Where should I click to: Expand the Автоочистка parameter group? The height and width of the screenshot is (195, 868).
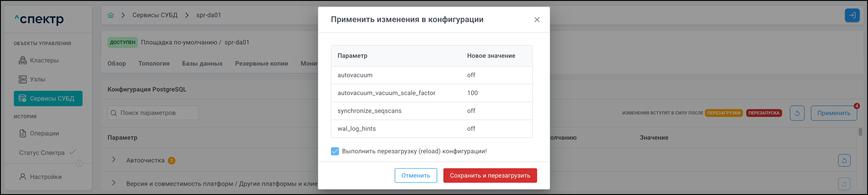[x=114, y=160]
